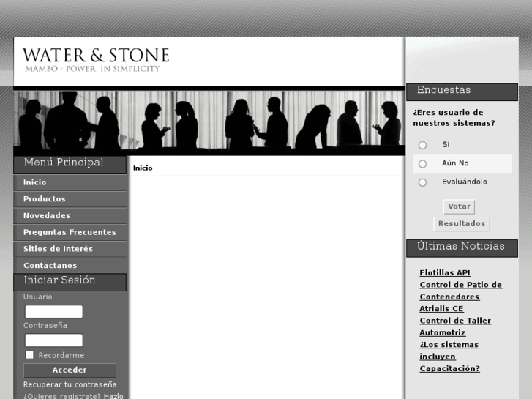The height and width of the screenshot is (399, 532).
Task: Click the Acceder login button
Action: point(70,370)
